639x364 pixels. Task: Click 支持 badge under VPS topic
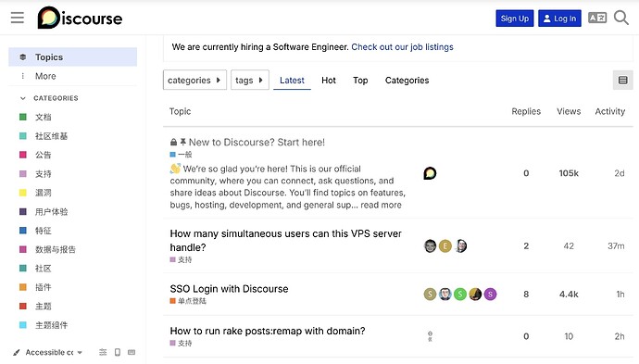pos(181,259)
